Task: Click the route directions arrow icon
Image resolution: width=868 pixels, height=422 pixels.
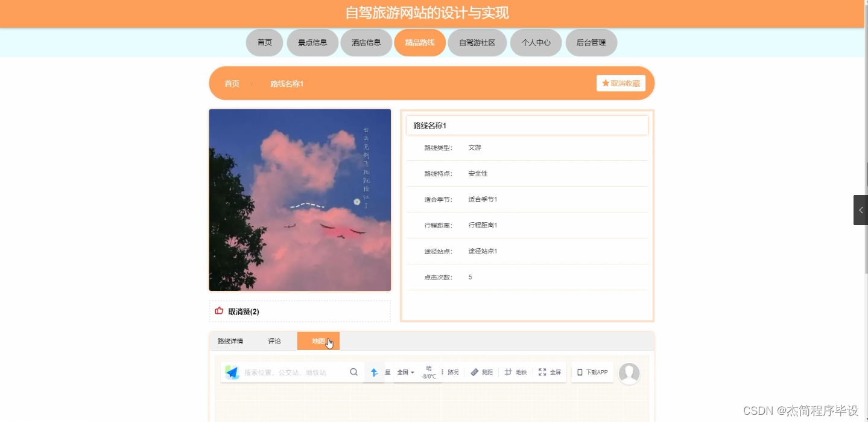Action: coord(374,372)
